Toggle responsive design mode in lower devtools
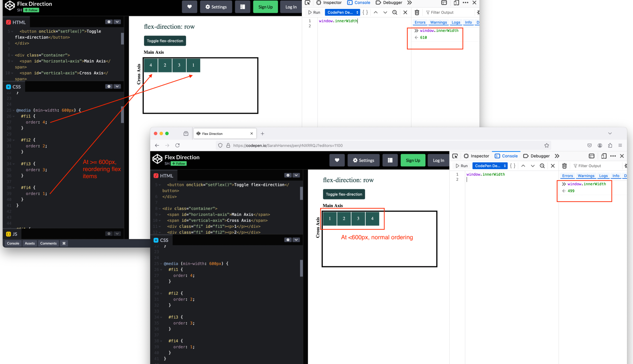 604,156
